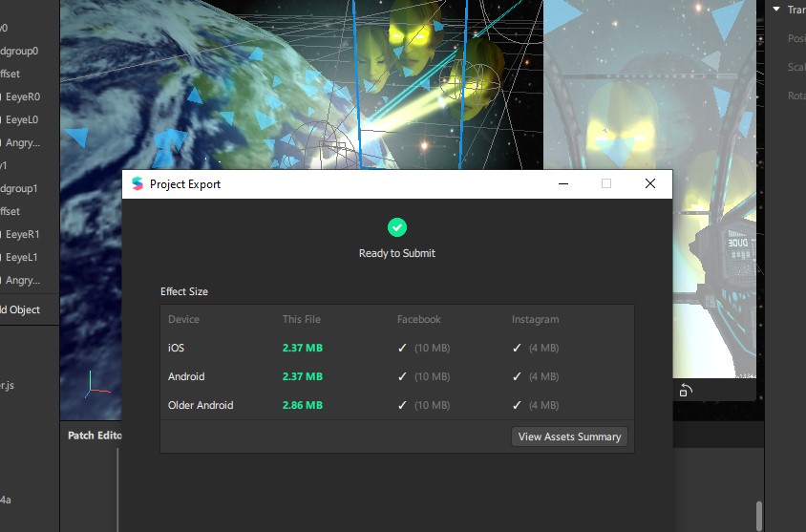
Task: Select the .js script asset in the assets panel
Action: (8, 385)
